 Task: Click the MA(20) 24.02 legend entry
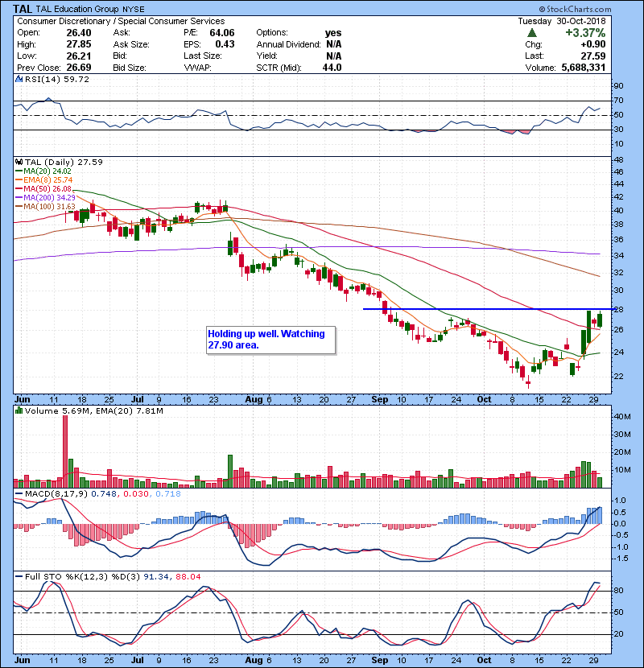click(44, 171)
